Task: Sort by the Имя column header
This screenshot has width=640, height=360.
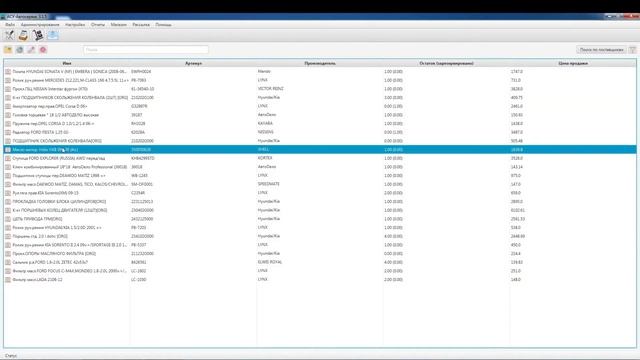Action: pos(67,63)
